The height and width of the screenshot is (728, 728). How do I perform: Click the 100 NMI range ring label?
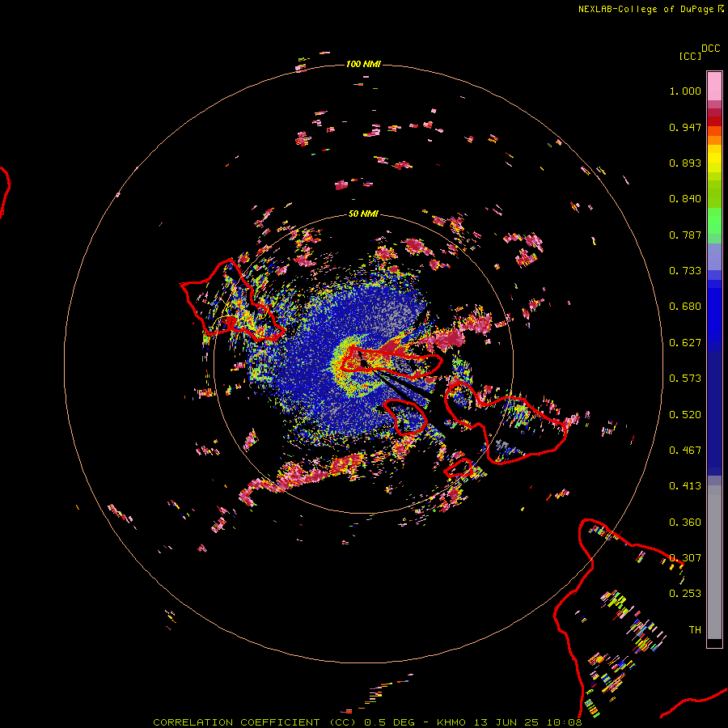[x=363, y=64]
